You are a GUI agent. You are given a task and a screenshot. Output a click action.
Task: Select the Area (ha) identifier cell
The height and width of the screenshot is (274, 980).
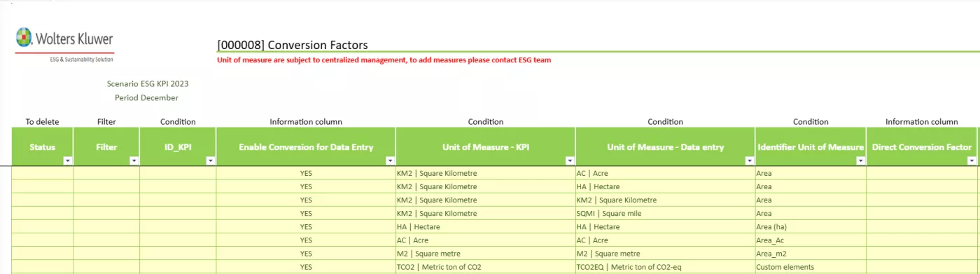(x=811, y=226)
